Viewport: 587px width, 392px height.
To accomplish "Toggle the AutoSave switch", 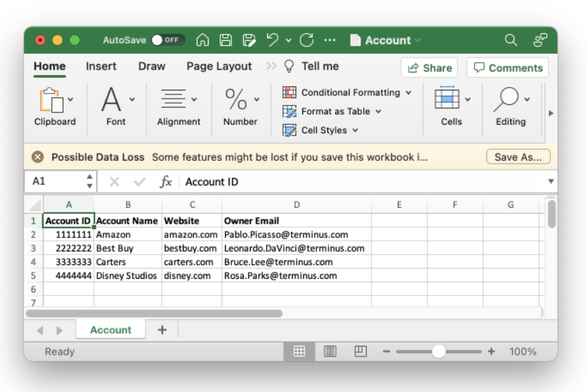I will 168,40.
